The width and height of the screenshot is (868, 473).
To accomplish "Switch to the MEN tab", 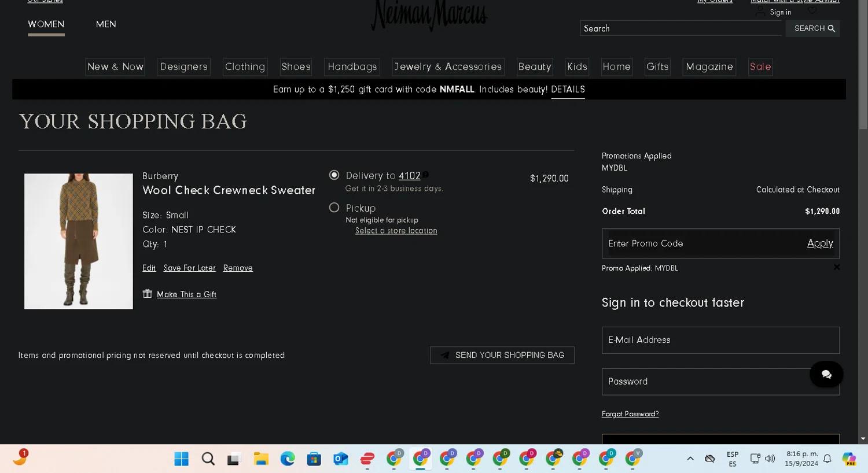I will click(106, 24).
